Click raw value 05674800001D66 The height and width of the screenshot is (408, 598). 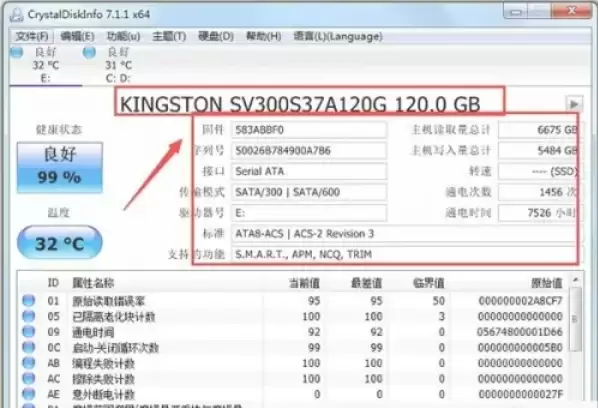[520, 332]
